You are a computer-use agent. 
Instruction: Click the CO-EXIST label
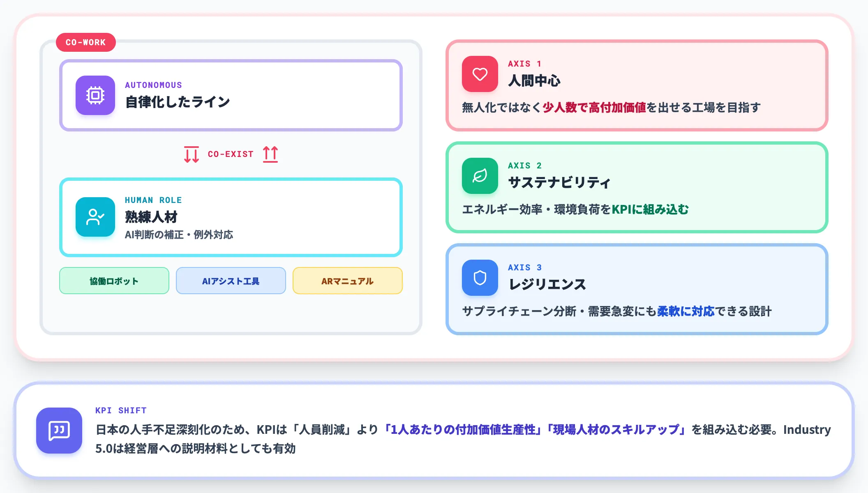click(231, 154)
